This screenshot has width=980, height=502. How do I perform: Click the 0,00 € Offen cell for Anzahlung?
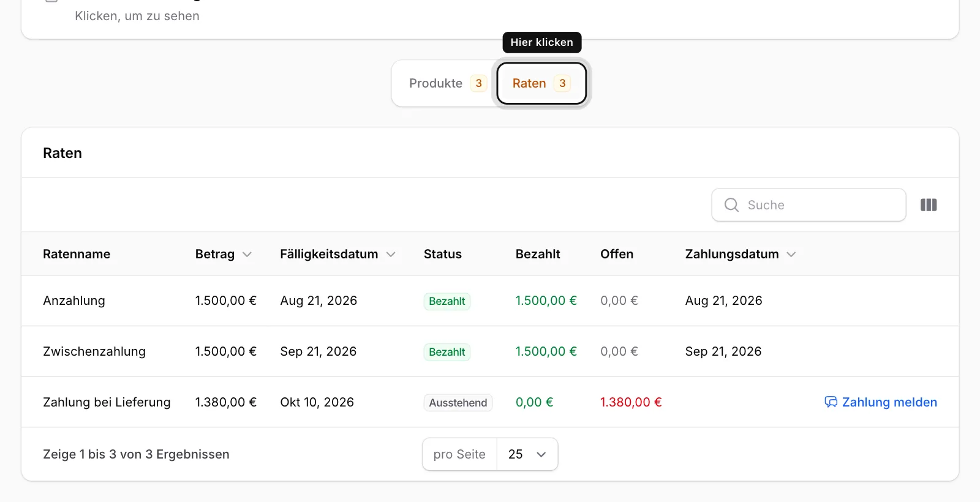[x=619, y=301]
